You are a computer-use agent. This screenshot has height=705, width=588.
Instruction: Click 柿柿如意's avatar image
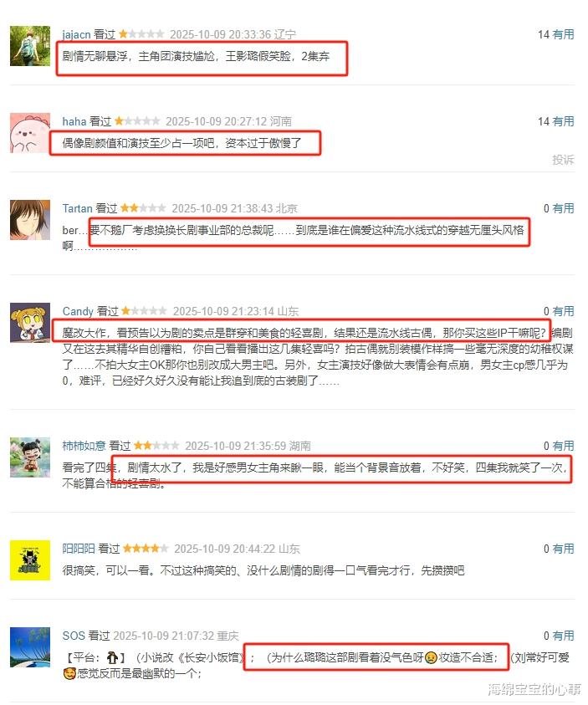(x=30, y=457)
